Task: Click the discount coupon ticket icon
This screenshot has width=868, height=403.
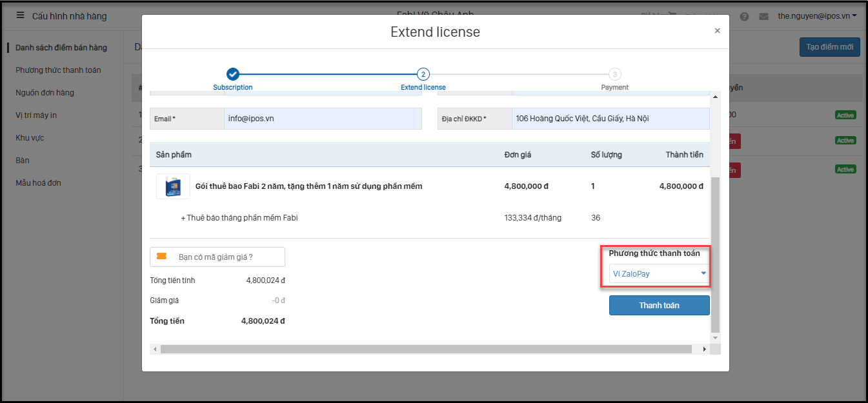Action: (161, 257)
